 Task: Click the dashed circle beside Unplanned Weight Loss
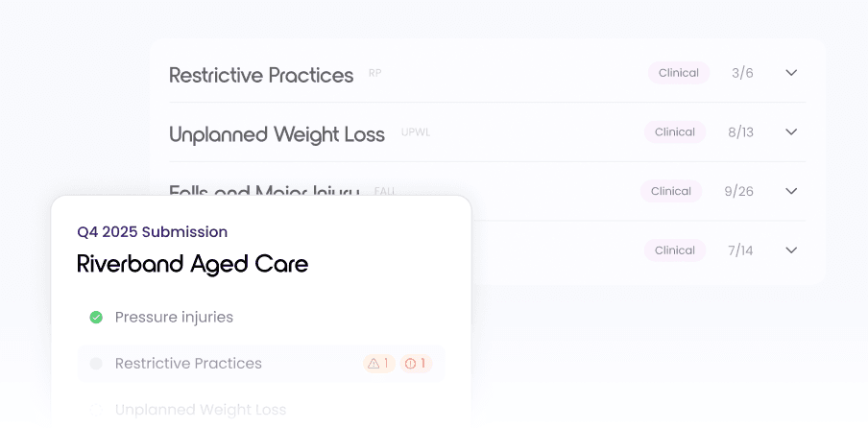pyautogui.click(x=96, y=409)
